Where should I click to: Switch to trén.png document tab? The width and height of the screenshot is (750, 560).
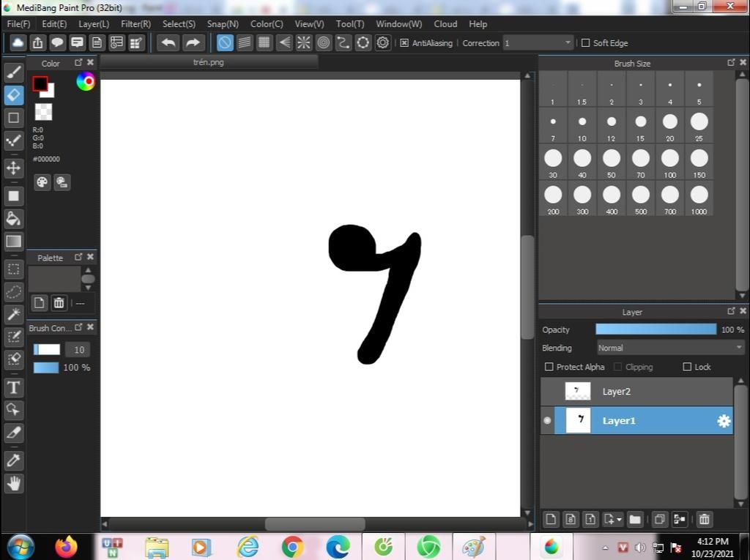click(x=209, y=62)
